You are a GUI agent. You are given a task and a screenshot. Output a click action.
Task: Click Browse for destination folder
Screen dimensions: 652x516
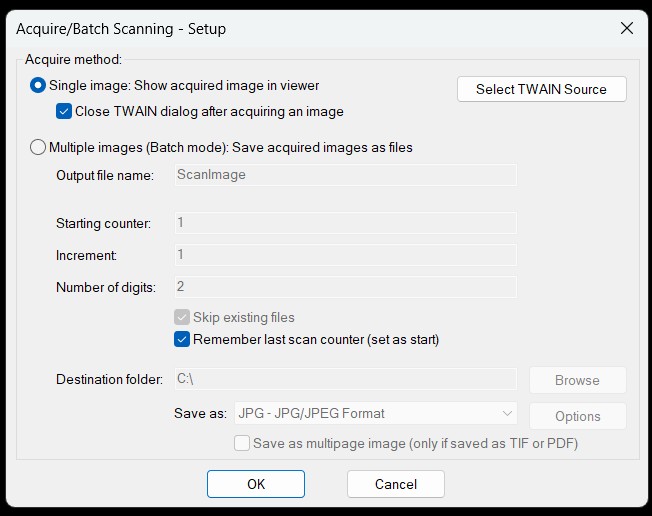click(577, 380)
